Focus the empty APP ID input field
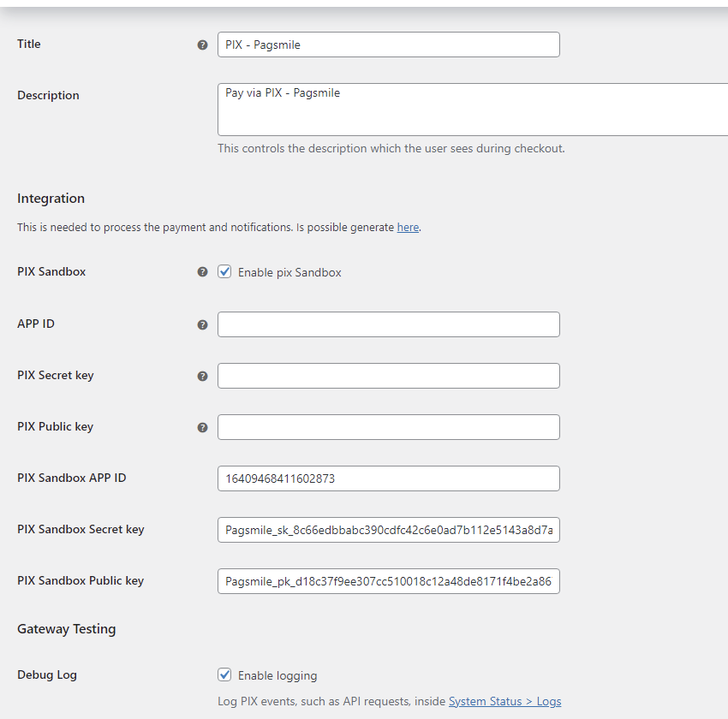Image resolution: width=728 pixels, height=719 pixels. click(388, 324)
